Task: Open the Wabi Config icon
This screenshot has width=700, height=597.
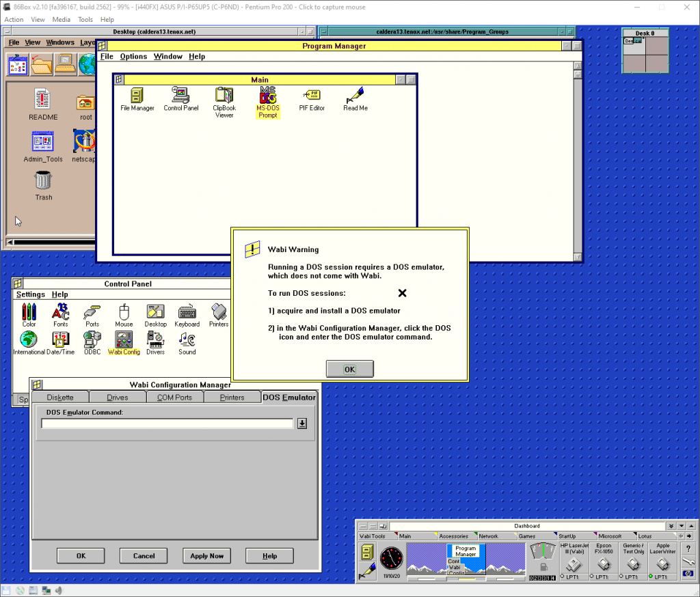Action: tap(124, 340)
